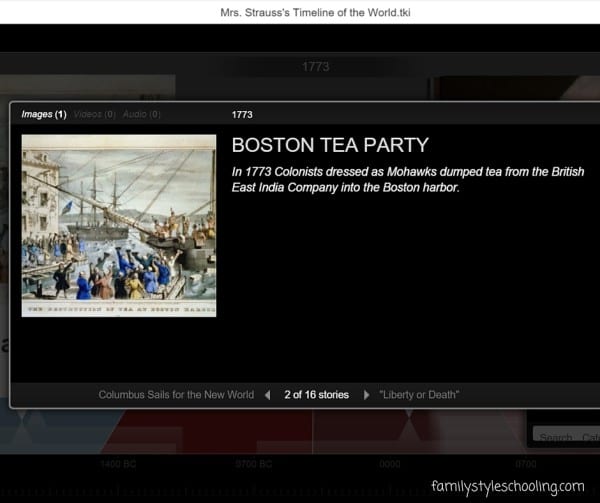This screenshot has width=600, height=503.
Task: Click the story description about Colonists
Action: (x=407, y=179)
